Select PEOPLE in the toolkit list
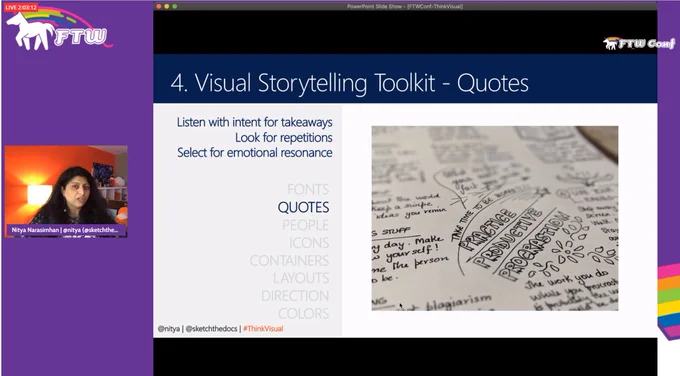This screenshot has height=376, width=680. pyautogui.click(x=305, y=225)
